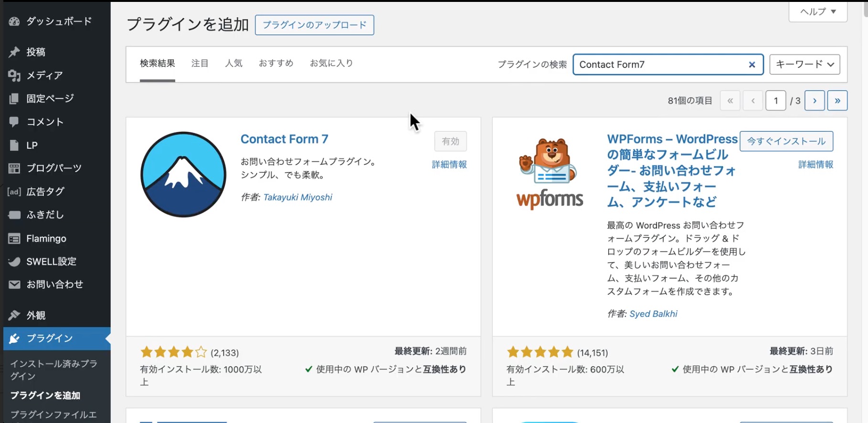Expand the ヘルプ help panel
This screenshot has height=423, width=868.
[x=818, y=11]
